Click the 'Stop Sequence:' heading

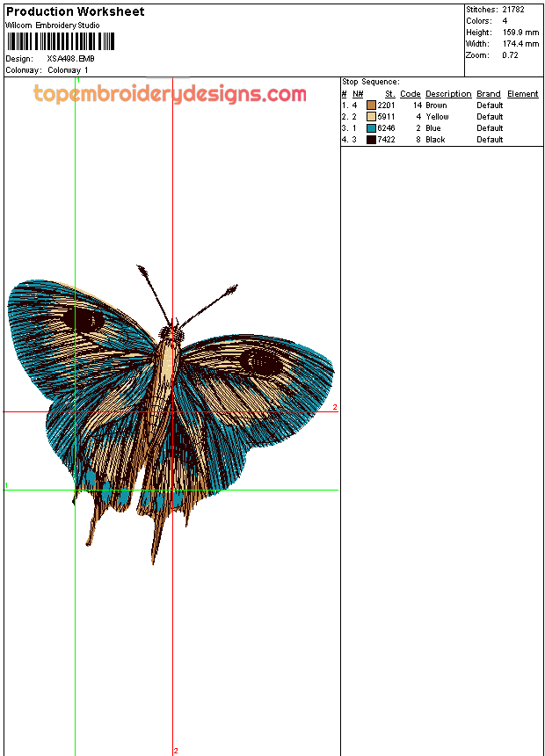coord(371,82)
